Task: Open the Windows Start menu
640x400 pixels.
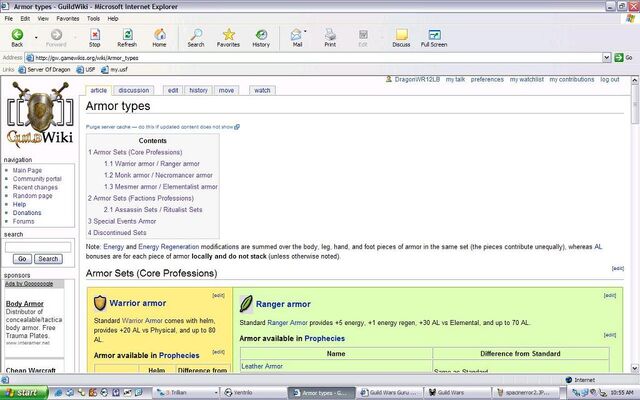Action: pyautogui.click(x=24, y=393)
